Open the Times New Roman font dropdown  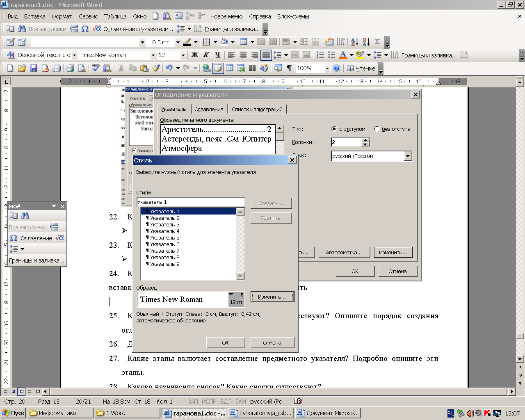[153, 55]
